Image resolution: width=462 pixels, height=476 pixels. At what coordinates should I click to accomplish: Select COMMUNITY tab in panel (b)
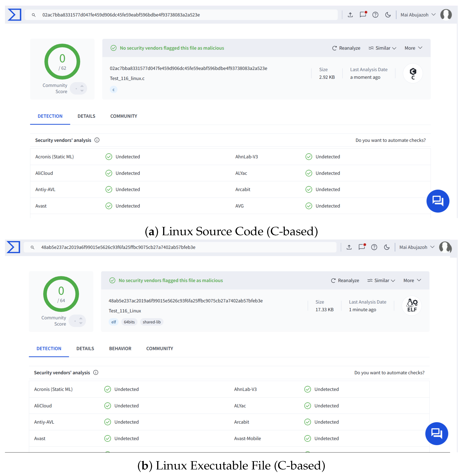(x=160, y=349)
